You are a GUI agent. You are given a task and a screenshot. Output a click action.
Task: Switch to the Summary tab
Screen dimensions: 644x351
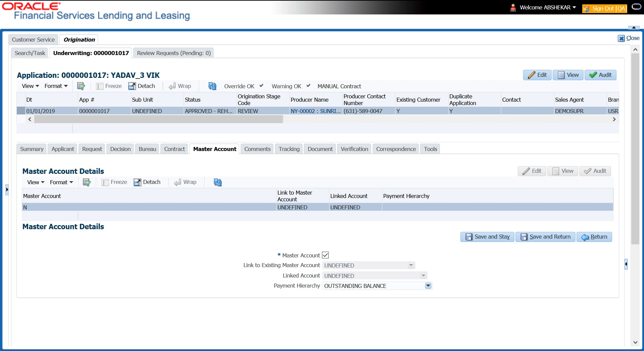click(32, 149)
